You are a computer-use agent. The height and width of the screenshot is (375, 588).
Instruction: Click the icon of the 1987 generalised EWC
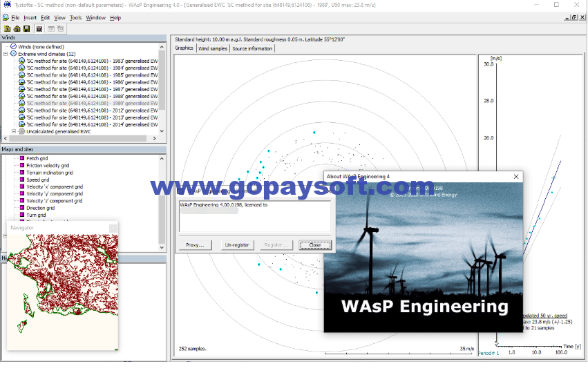(x=21, y=89)
